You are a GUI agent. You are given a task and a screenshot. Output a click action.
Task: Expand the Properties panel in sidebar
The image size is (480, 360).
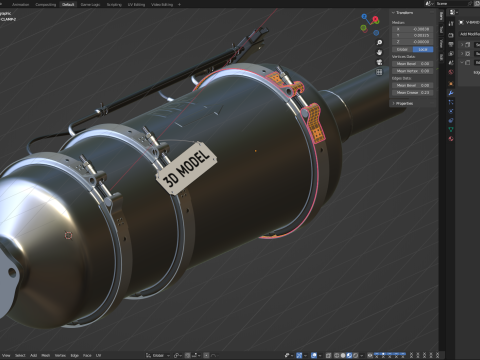pos(404,103)
